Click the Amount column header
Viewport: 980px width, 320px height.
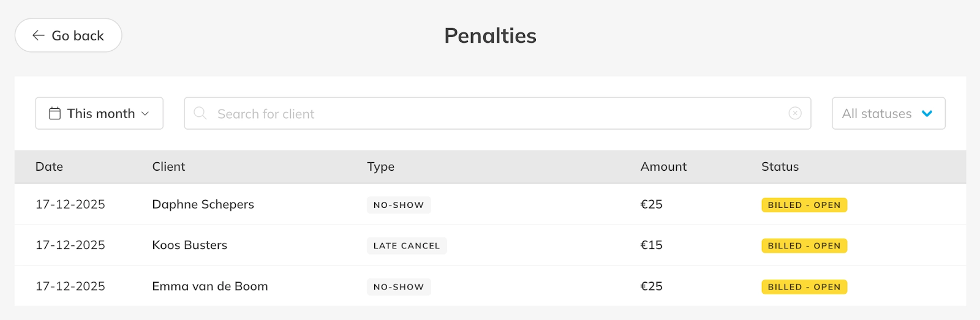(663, 166)
